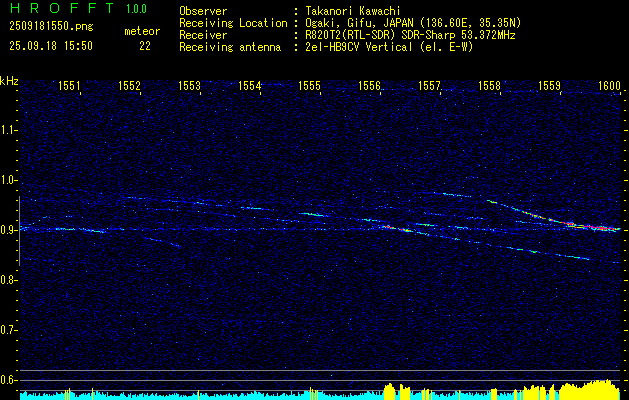Viewport: 629px width, 400px height.
Task: Click the 0.9 kHz axis label
Action: pos(8,230)
